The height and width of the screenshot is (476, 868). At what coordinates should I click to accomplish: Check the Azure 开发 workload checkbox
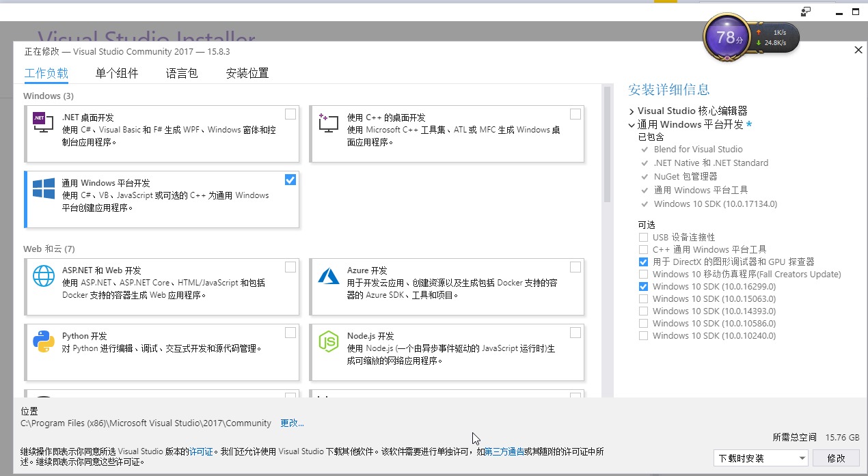575,267
